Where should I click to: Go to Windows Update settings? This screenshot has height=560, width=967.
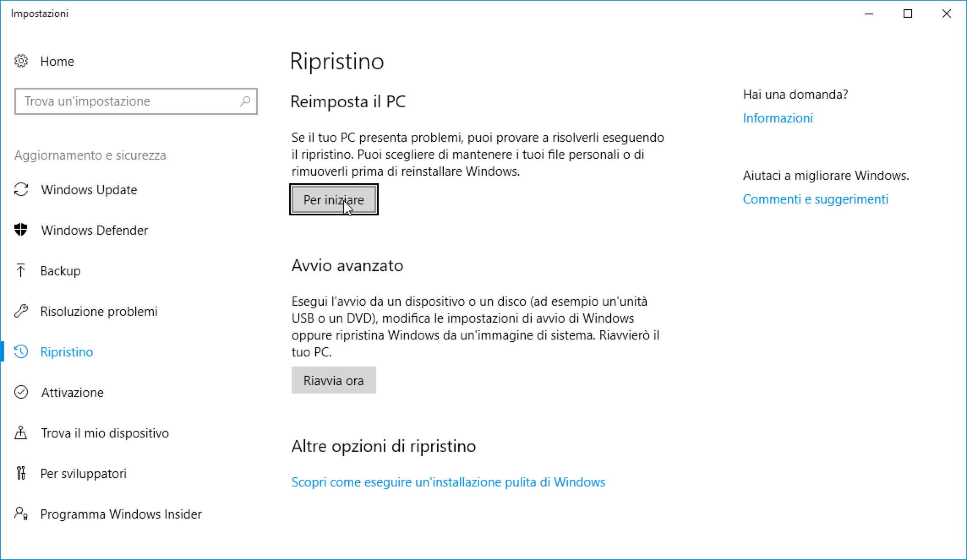point(89,190)
